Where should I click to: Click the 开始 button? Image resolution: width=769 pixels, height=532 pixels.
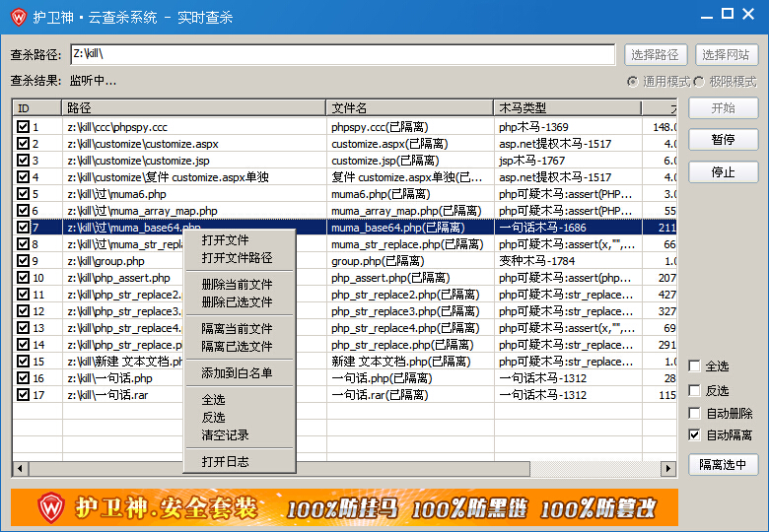click(x=724, y=108)
